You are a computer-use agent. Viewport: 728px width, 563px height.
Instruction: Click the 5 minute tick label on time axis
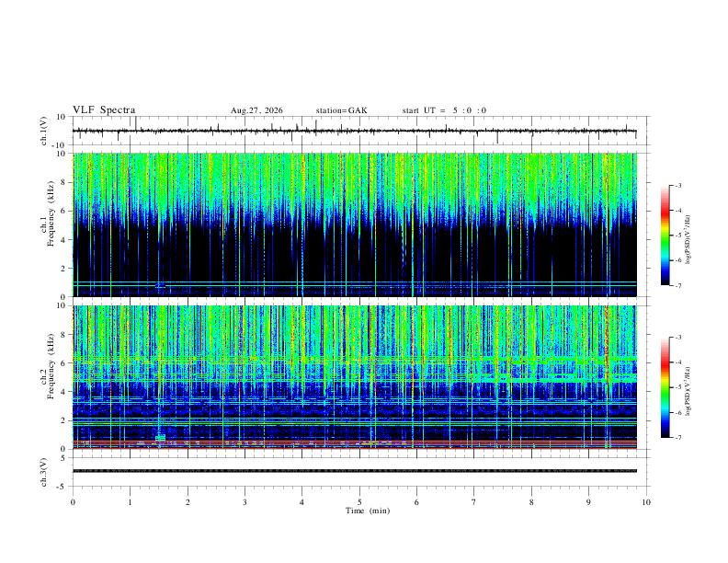coord(359,502)
